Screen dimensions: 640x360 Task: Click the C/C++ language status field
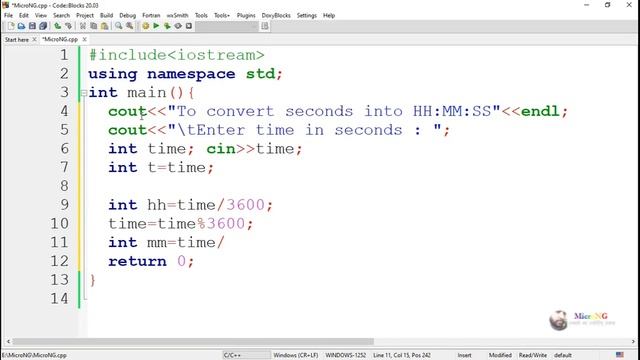point(246,355)
